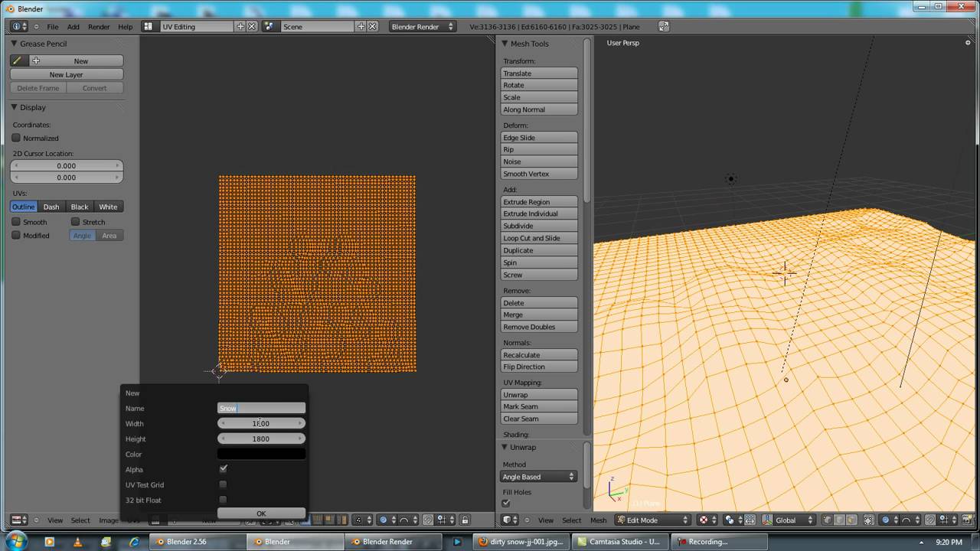
Task: Click the New Layer button
Action: tap(67, 74)
